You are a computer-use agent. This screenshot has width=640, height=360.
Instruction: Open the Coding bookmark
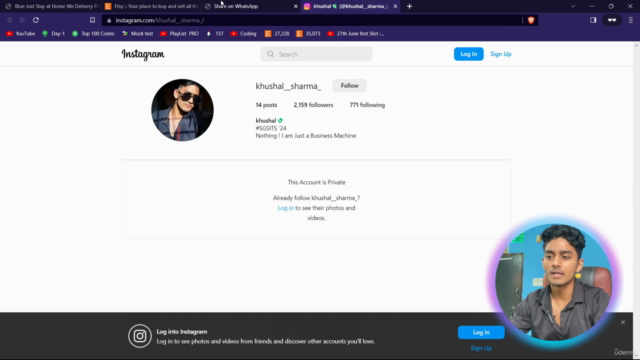(244, 33)
